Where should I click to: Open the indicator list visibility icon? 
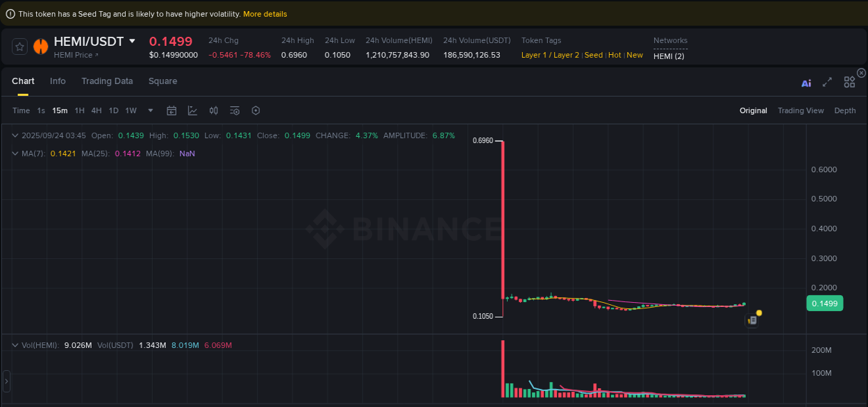[234, 110]
